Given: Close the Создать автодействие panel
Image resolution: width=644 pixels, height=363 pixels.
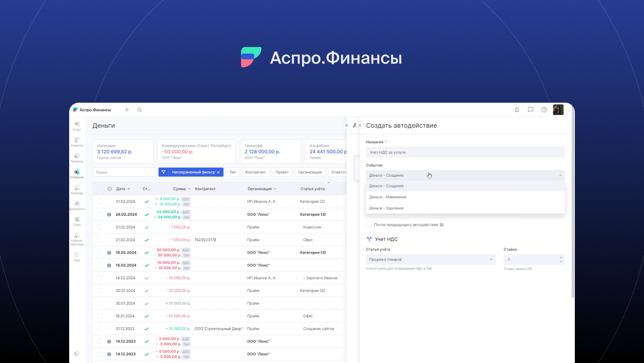Looking at the screenshot, I should 360,125.
